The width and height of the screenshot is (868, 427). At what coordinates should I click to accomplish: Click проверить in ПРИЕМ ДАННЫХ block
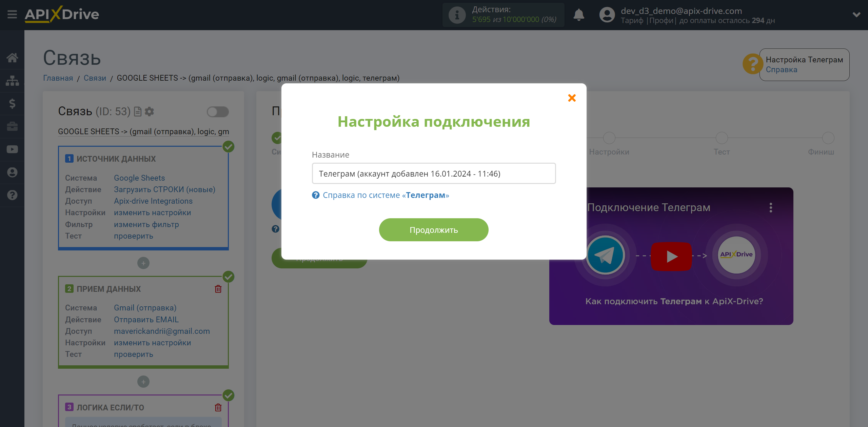[134, 354]
